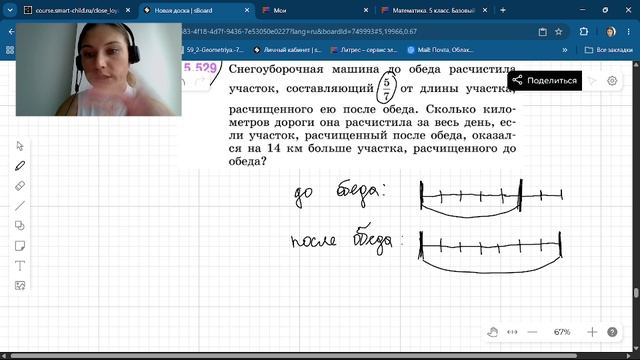Click the 67% zoom level
The height and width of the screenshot is (360, 640).
tap(562, 332)
